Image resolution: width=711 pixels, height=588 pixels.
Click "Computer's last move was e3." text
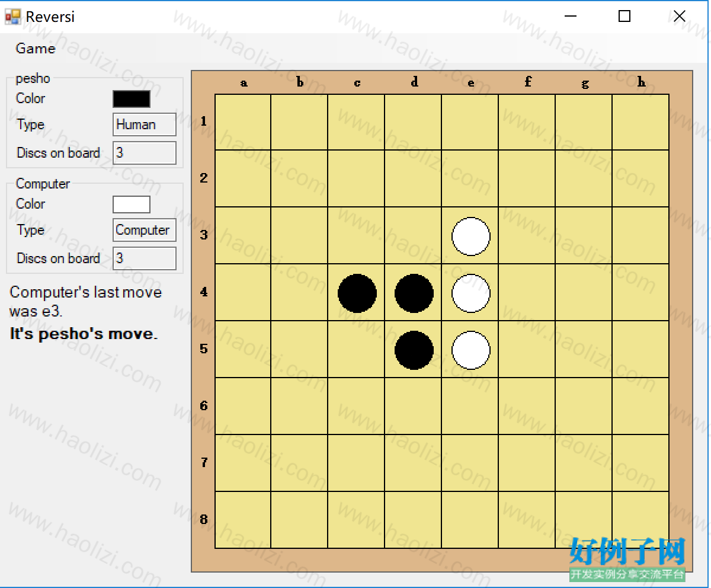(x=85, y=301)
